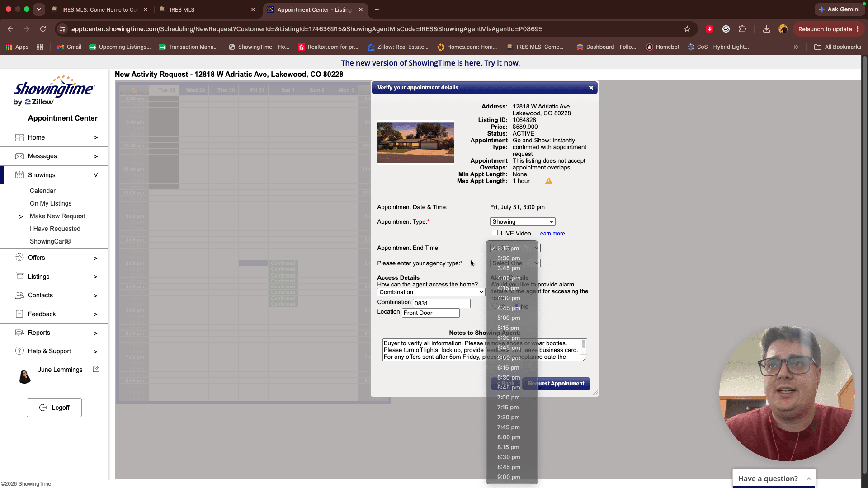
Task: Click the Offers icon in sidebar
Action: pyautogui.click(x=19, y=258)
